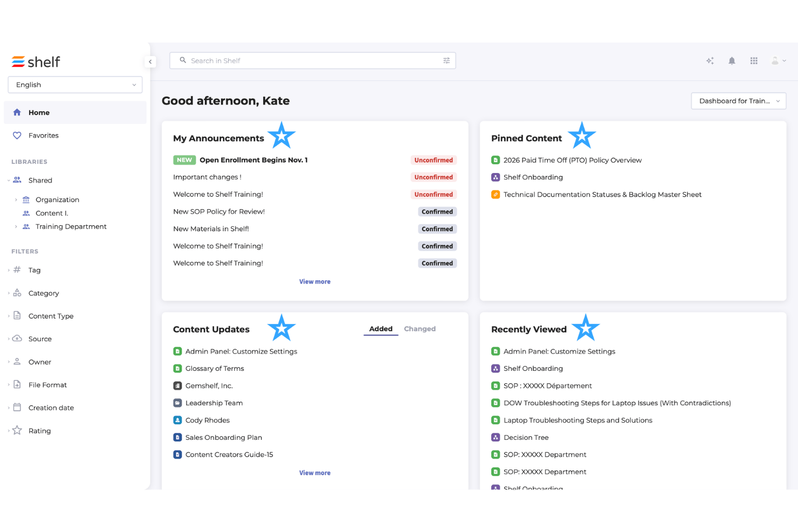Collapse the Shared libraries tree
The image size is (798, 532).
coord(9,181)
